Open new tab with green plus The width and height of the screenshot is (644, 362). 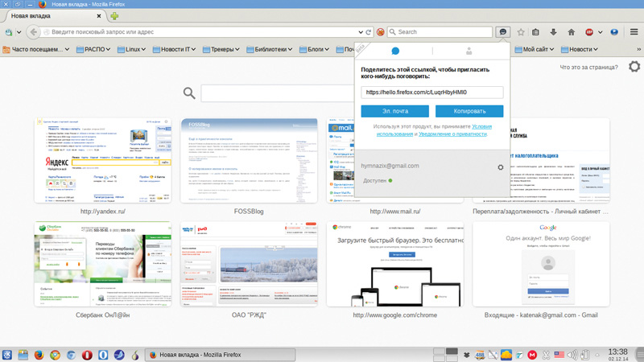(x=115, y=15)
